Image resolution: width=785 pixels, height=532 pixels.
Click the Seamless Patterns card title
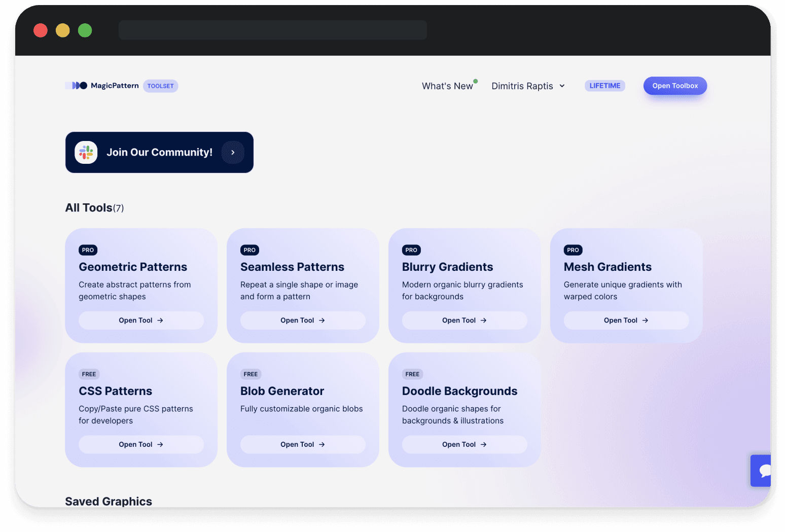coord(292,267)
